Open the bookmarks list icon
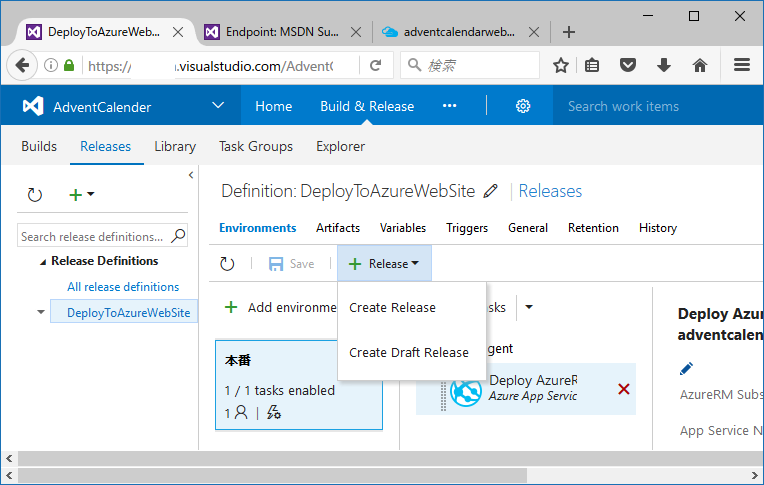The width and height of the screenshot is (764, 485). pyautogui.click(x=592, y=65)
